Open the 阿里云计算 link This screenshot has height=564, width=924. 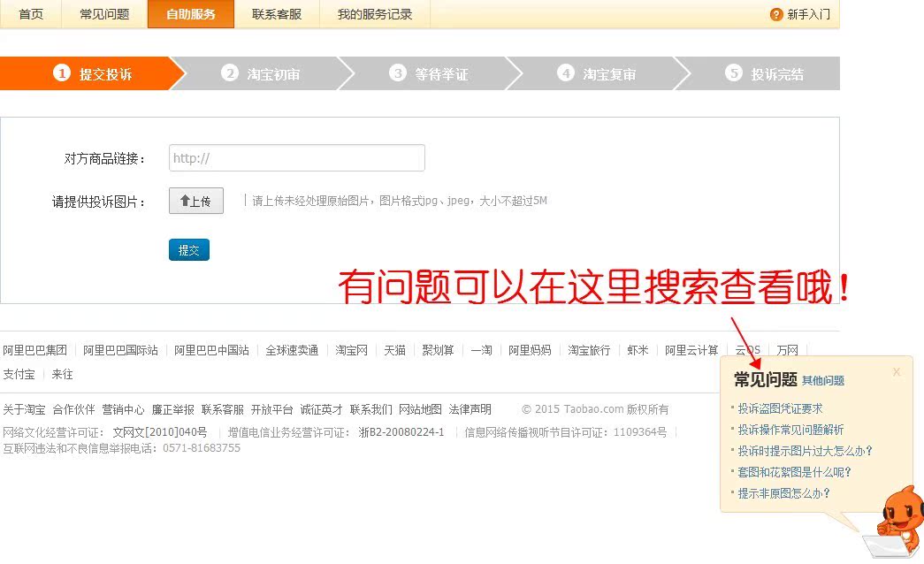point(691,350)
